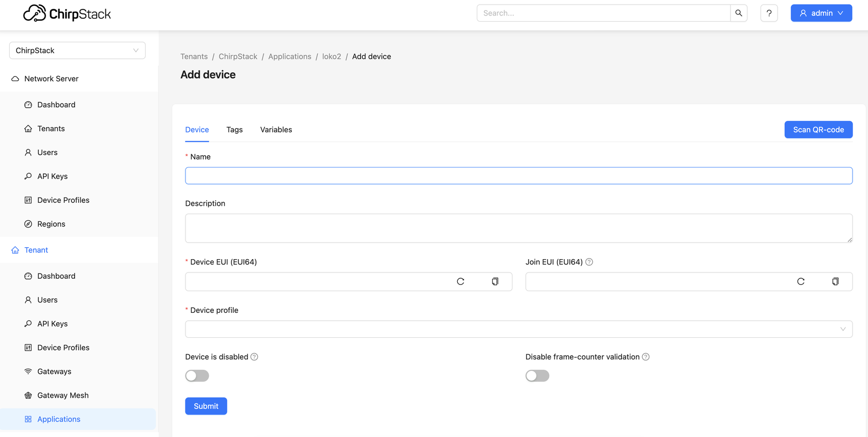Screen dimensions: 868x437
Task: Click the Gateway Mesh icon
Action: [x=28, y=395]
